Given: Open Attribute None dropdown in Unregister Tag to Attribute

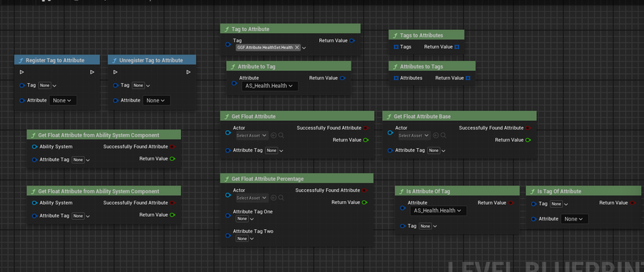Looking at the screenshot, I should click(157, 100).
